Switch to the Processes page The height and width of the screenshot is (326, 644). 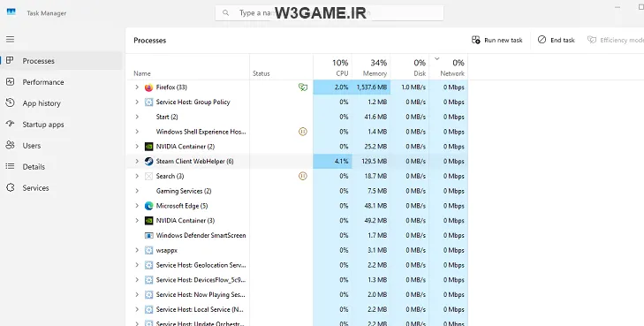tap(62, 61)
